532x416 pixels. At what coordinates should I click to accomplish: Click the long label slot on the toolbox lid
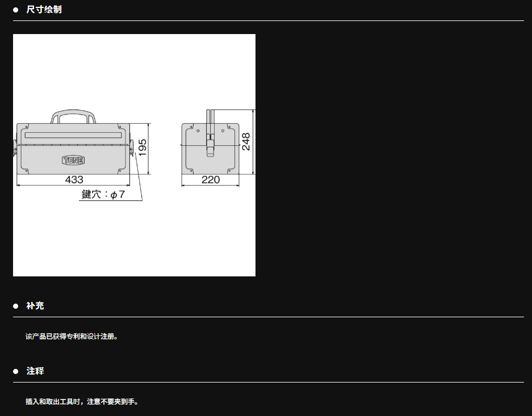tap(73, 135)
